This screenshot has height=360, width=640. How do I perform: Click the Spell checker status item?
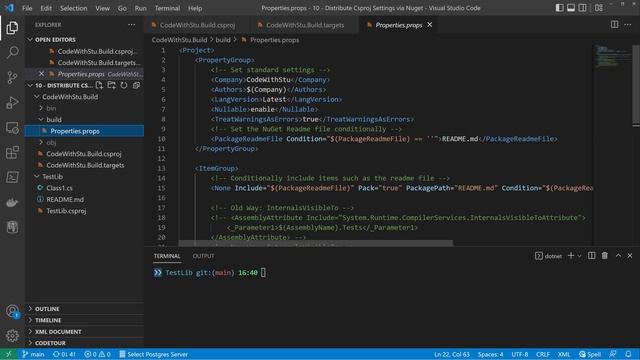(x=590, y=354)
